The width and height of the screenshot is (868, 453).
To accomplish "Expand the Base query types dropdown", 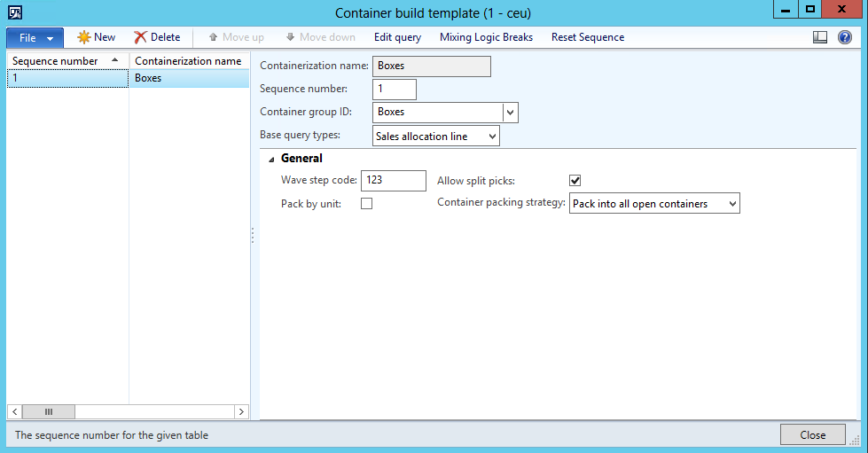I will 492,137.
